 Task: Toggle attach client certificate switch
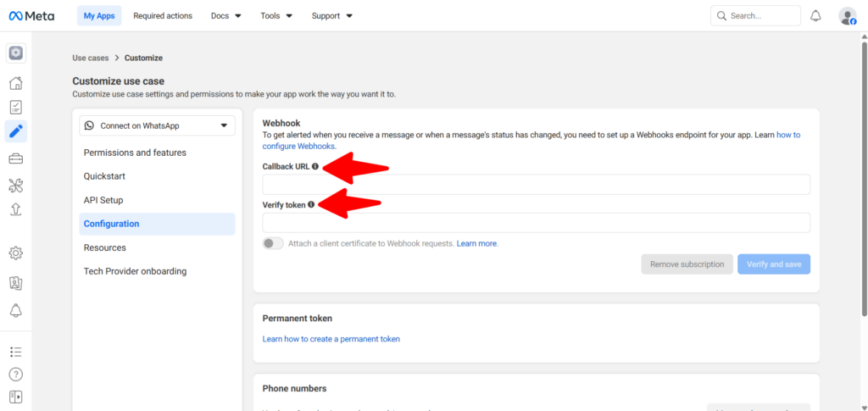pyautogui.click(x=273, y=243)
